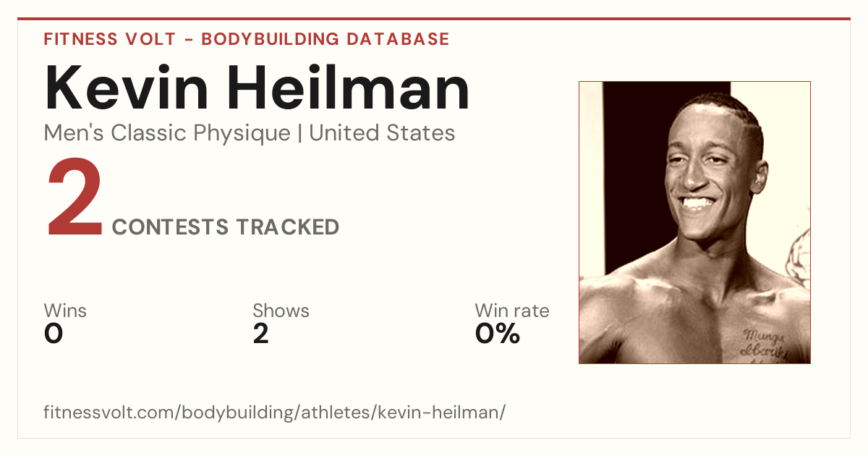Select the Bodybuilding Database header text
Image resolution: width=868 pixels, height=456 pixels.
pyautogui.click(x=325, y=39)
